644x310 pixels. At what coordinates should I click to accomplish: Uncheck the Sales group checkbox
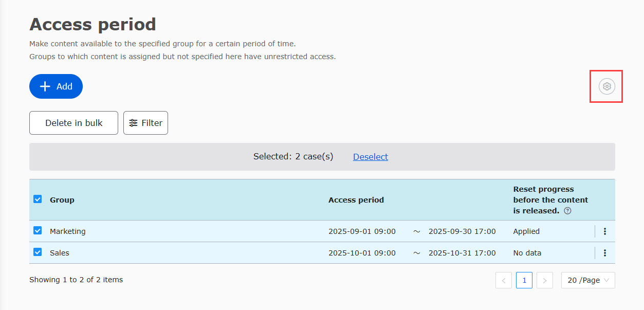(x=38, y=252)
